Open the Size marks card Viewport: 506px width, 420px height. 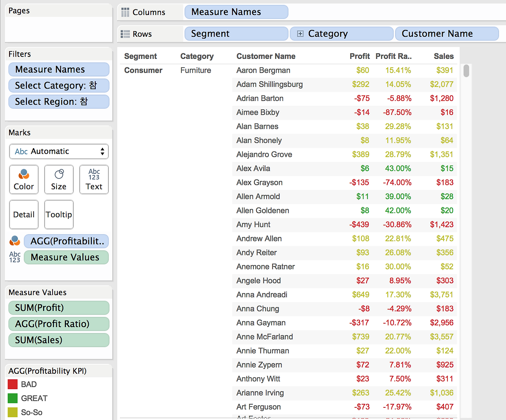point(59,179)
